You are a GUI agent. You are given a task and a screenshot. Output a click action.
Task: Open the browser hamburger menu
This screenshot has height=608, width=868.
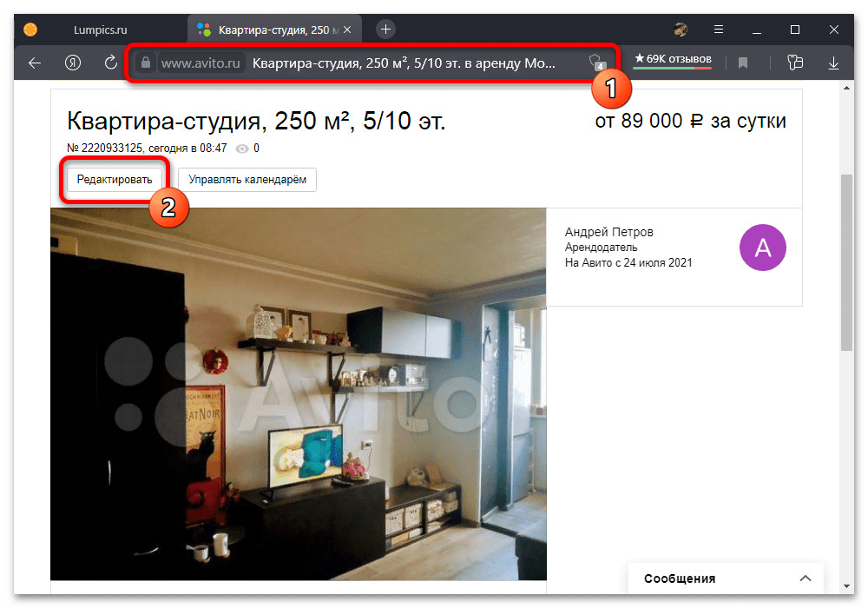pos(719,30)
